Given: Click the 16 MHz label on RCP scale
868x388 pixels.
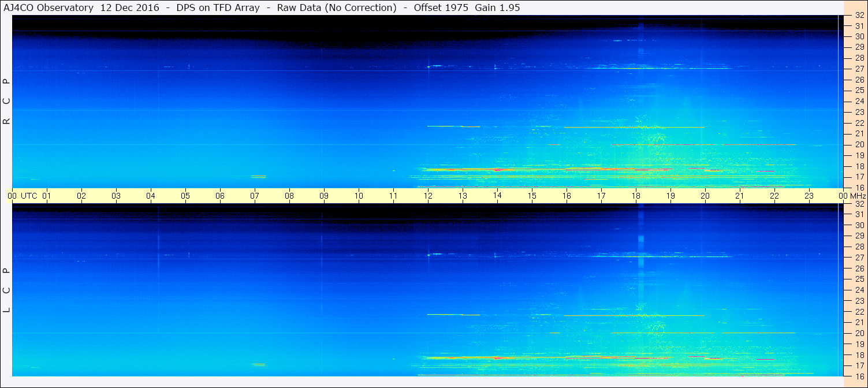Looking at the screenshot, I should coord(859,188).
